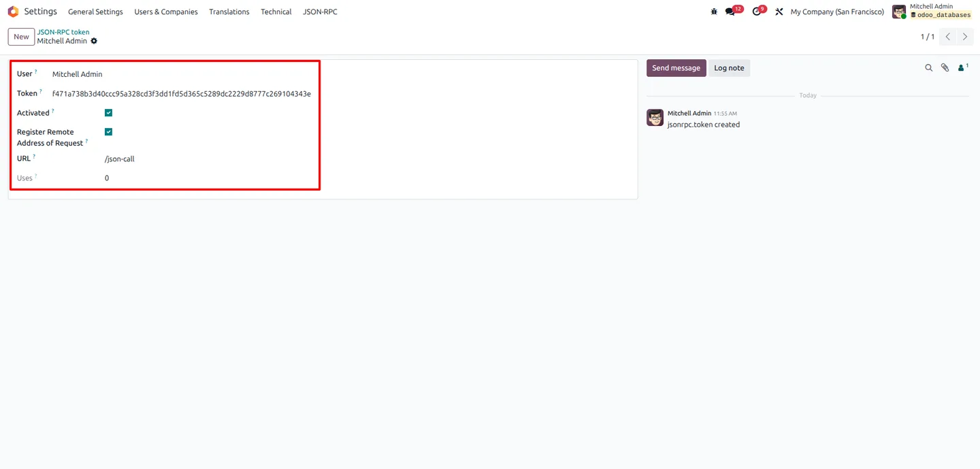
Task: Click the Log note button
Action: click(729, 68)
